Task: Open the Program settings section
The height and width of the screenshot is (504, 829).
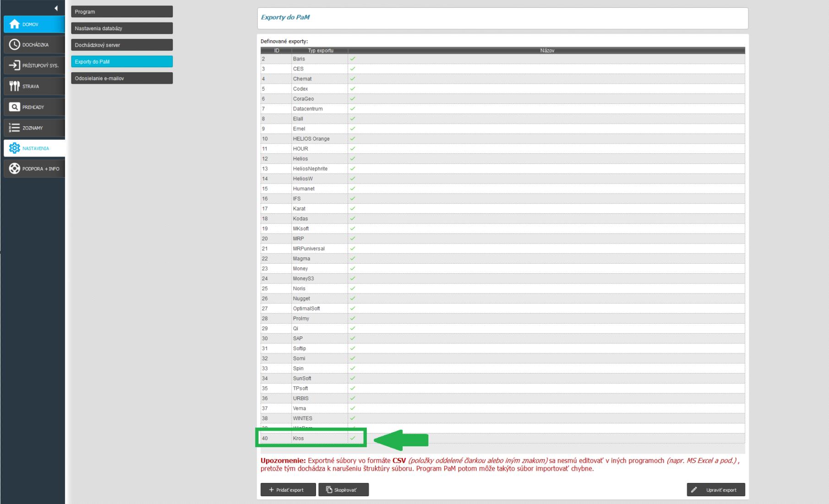Action: (x=122, y=12)
